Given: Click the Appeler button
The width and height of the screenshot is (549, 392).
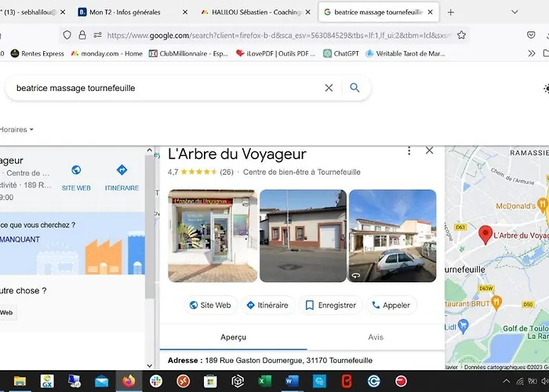Looking at the screenshot, I should [391, 305].
